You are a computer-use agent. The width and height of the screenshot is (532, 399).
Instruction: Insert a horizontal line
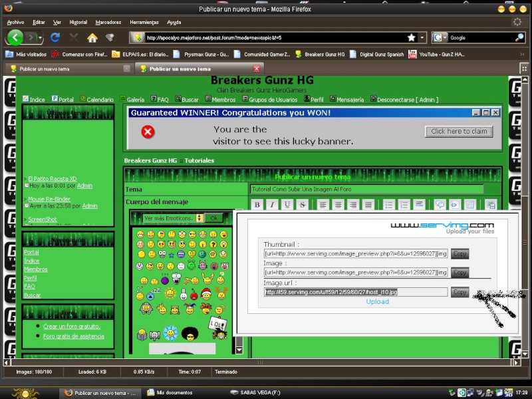point(419,205)
